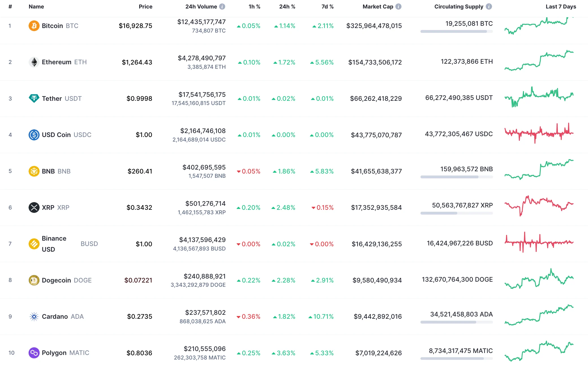Click the XRP circulating supply progress bar
This screenshot has width=588, height=368.
tap(456, 213)
